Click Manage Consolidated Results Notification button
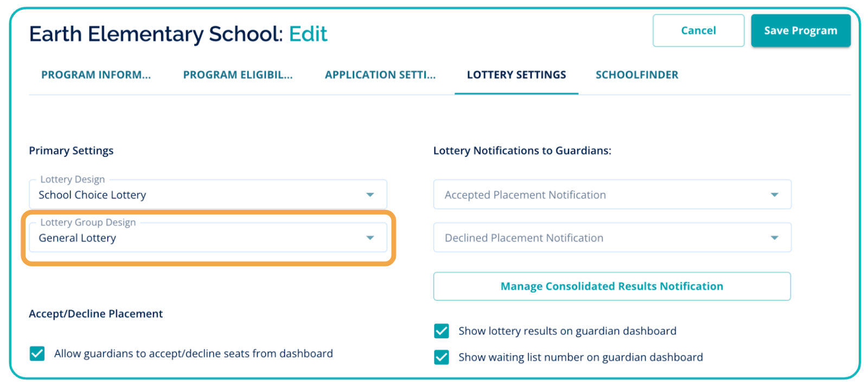The height and width of the screenshot is (388, 868). [611, 286]
